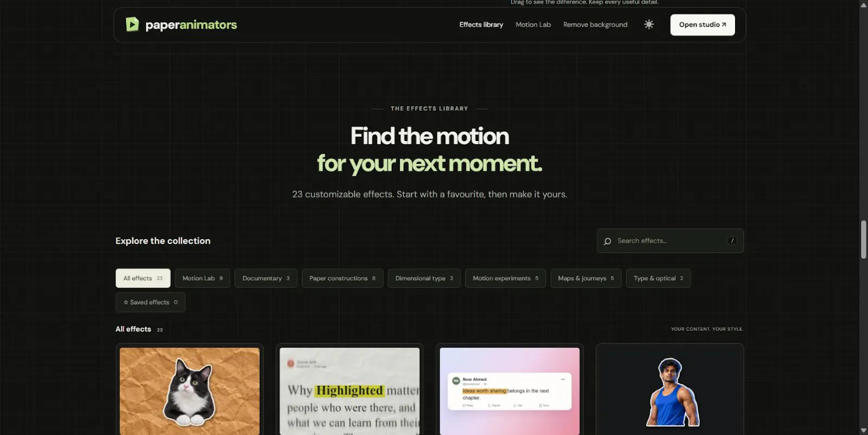The height and width of the screenshot is (435, 868).
Task: Click the scrollbar up arrow
Action: tap(864, 4)
